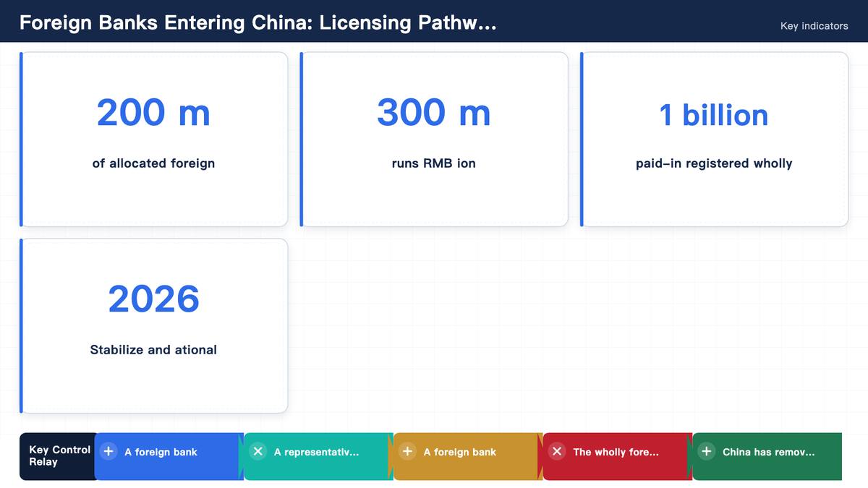The image size is (868, 488).
Task: Click the X icon on red wholly foreign step
Action: [x=557, y=451]
